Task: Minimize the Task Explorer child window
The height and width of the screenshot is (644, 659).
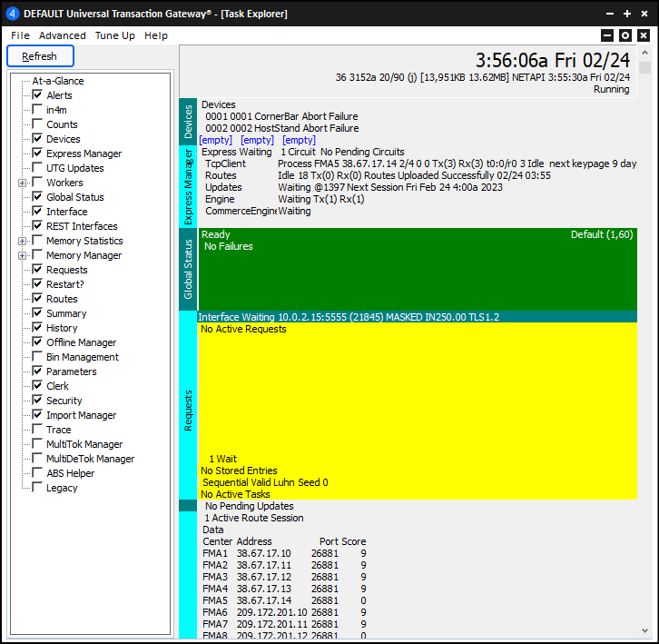Action: [x=607, y=35]
